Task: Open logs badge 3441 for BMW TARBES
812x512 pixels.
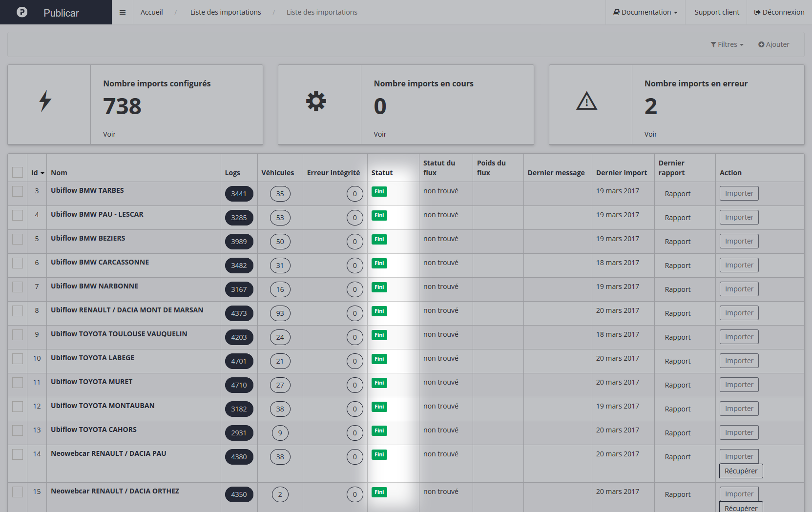Action: (239, 194)
